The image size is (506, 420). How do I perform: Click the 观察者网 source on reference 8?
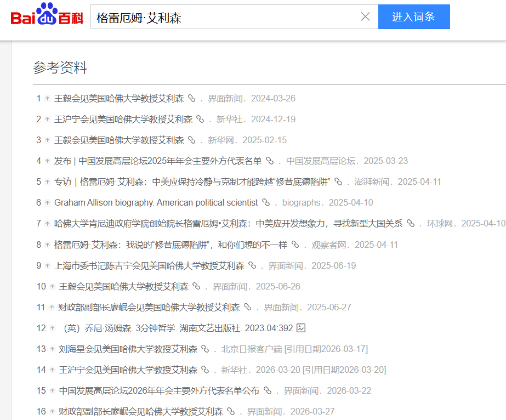click(x=329, y=245)
